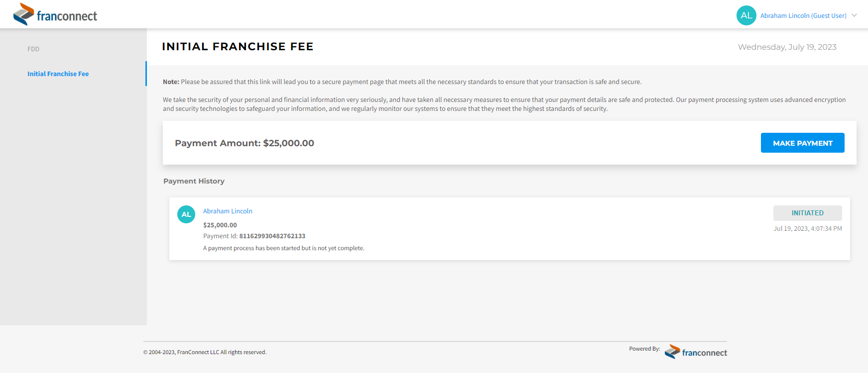Click the Payment History heading

[x=194, y=181]
